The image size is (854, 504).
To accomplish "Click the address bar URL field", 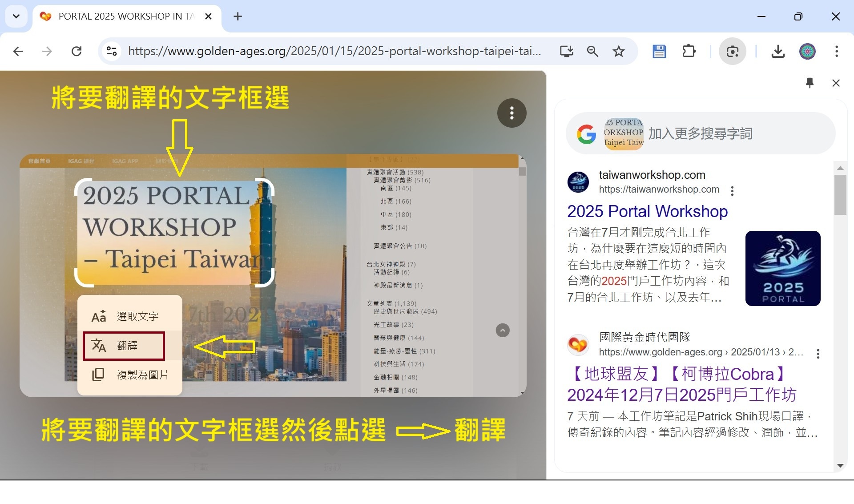I will pos(334,52).
